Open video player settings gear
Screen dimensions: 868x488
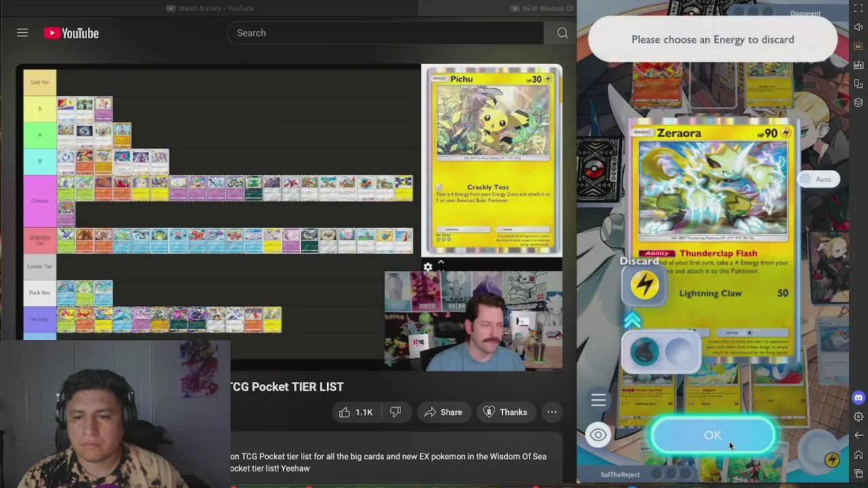pyautogui.click(x=428, y=267)
